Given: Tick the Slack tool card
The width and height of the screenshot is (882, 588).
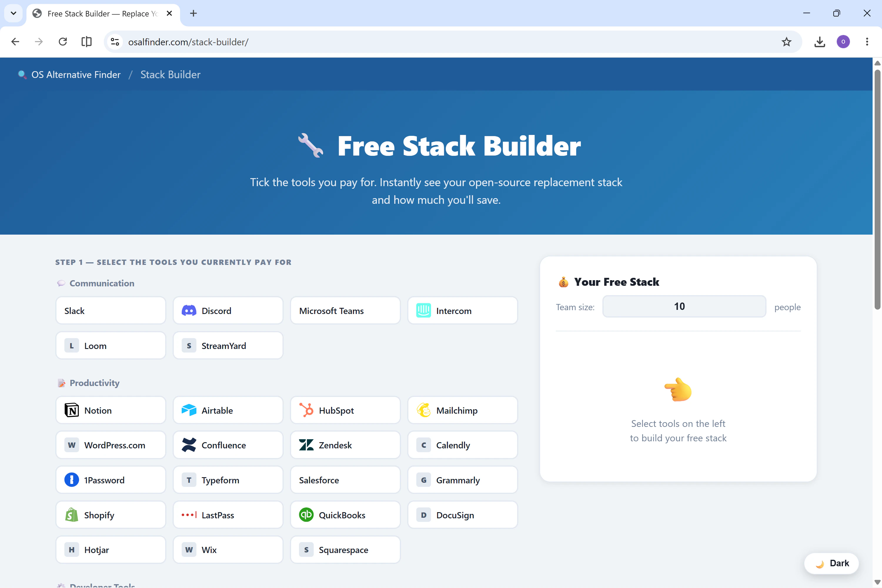Looking at the screenshot, I should pos(111,310).
